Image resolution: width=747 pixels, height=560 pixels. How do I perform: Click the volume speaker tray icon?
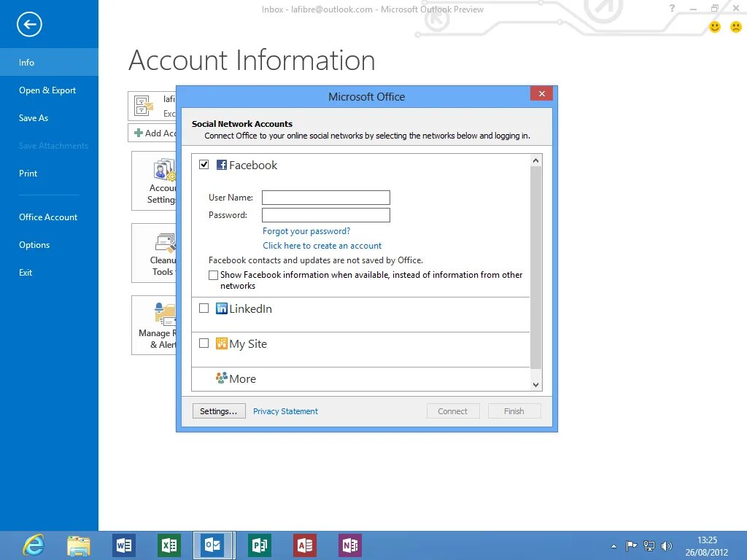[667, 545]
